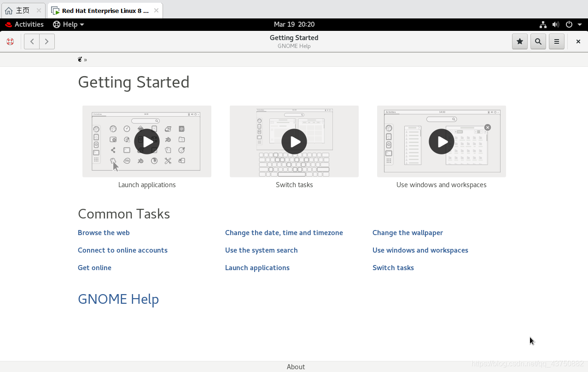588x372 pixels.
Task: Open the Help app menu dropdown
Action: pos(69,24)
